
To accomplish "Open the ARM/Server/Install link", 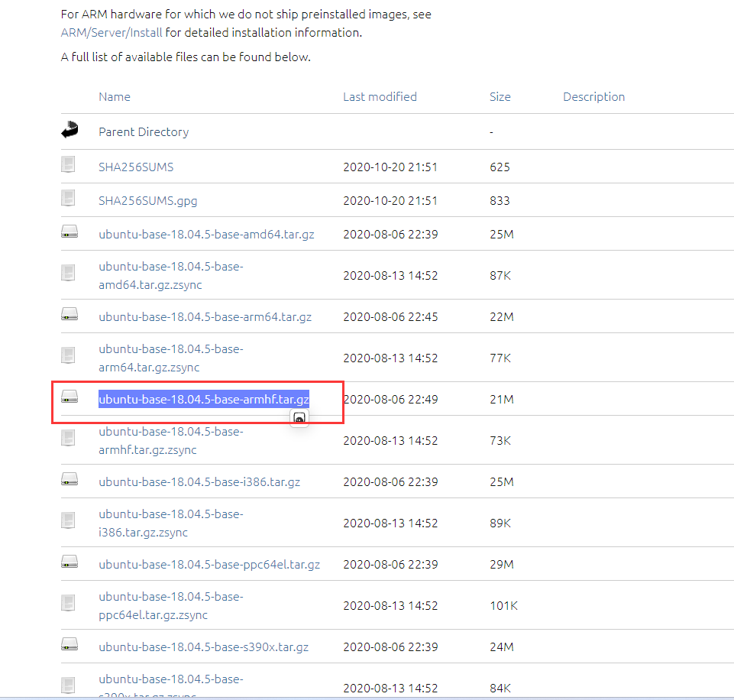I will coord(112,33).
